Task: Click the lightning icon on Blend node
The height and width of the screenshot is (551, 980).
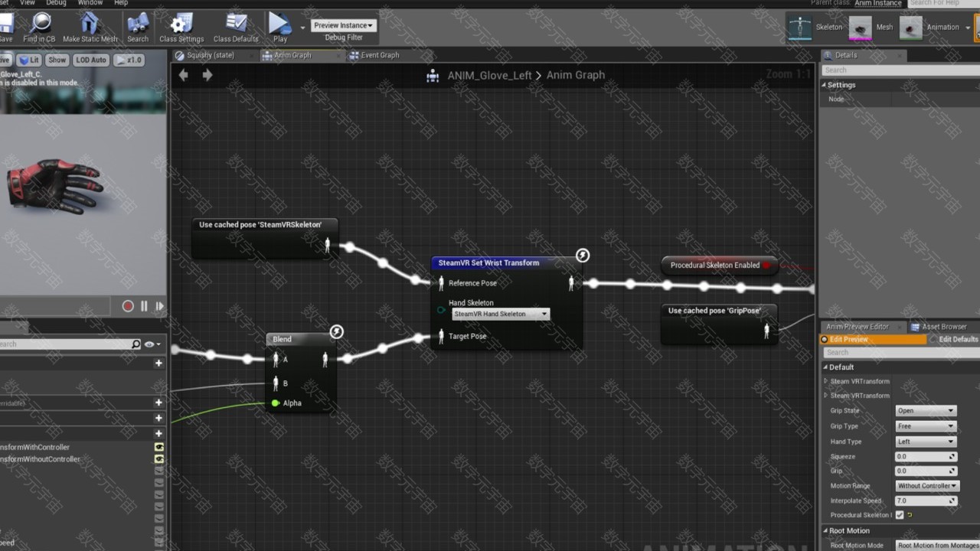Action: coord(336,331)
